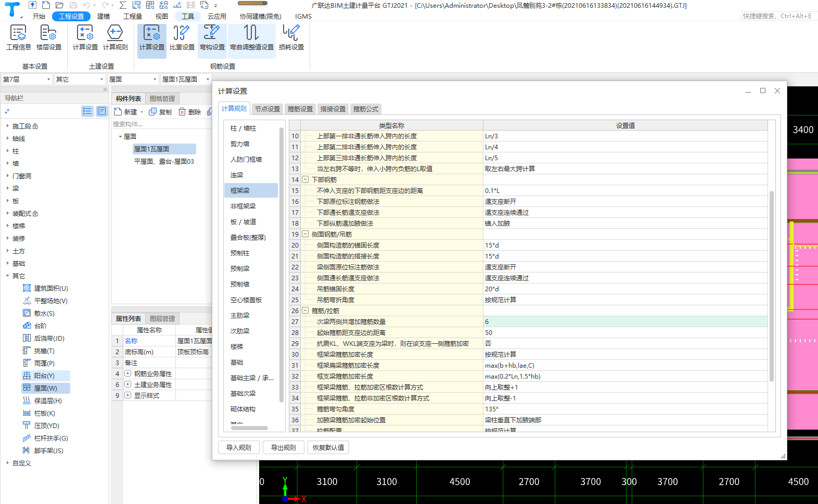Select 保温层(H) tool
The height and width of the screenshot is (504, 818).
pos(42,400)
